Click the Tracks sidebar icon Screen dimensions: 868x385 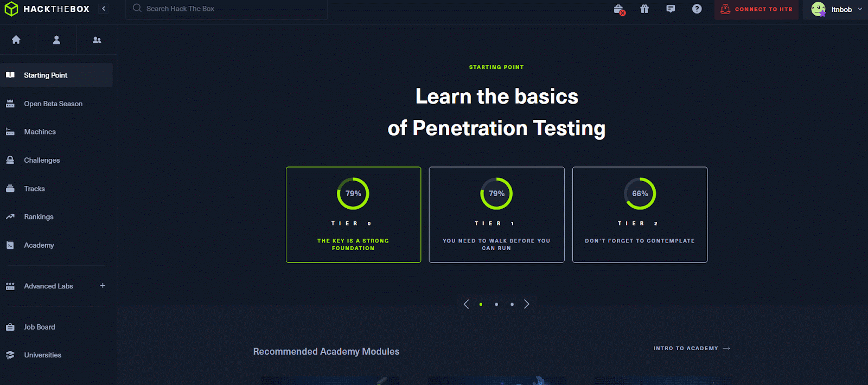[10, 189]
